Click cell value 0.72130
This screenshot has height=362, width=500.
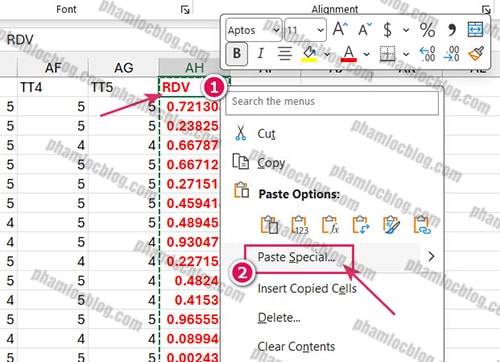pos(193,107)
